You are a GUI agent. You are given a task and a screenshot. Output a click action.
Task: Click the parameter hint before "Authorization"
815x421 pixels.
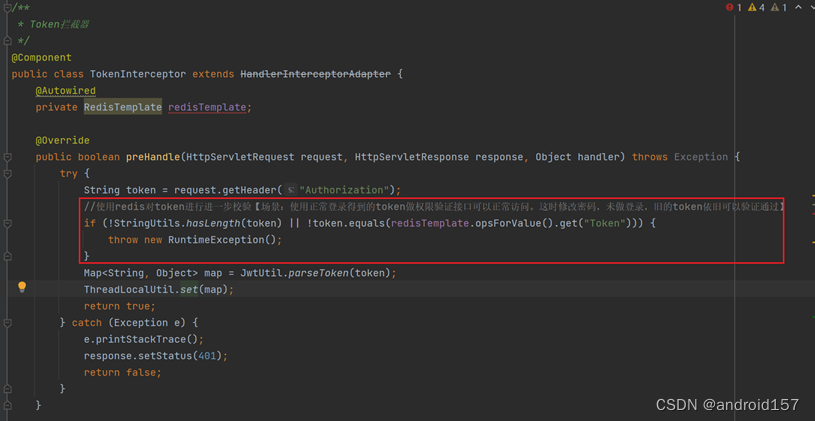291,190
